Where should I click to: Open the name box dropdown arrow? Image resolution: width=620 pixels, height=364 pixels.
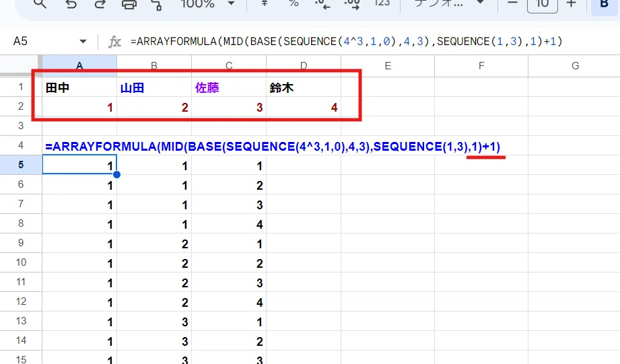coord(83,41)
